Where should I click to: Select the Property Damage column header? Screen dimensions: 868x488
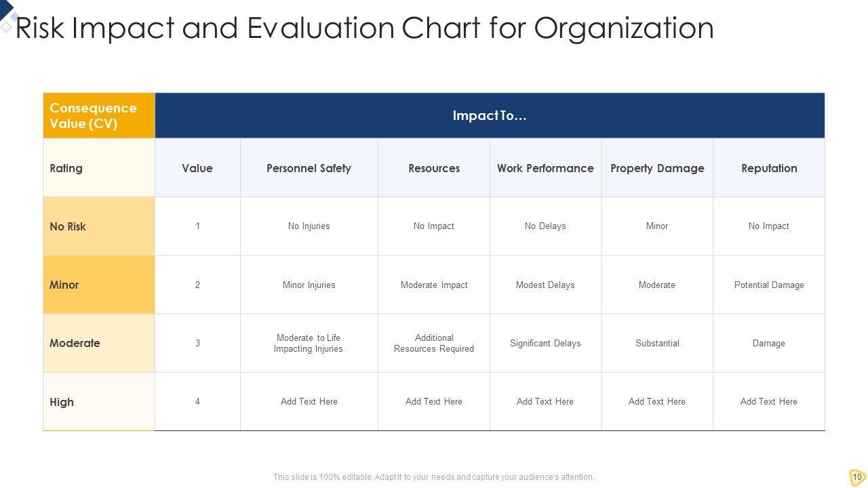point(657,168)
